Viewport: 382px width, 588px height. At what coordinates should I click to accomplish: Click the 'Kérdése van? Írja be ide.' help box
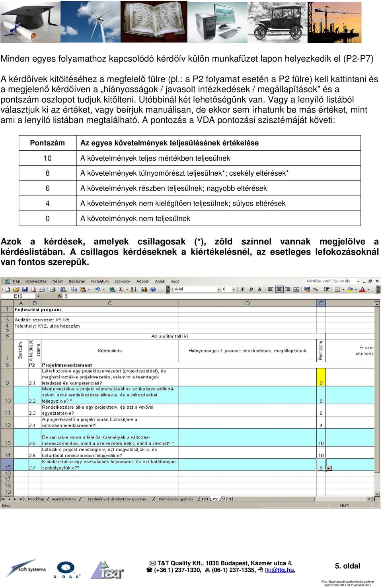click(x=331, y=281)
